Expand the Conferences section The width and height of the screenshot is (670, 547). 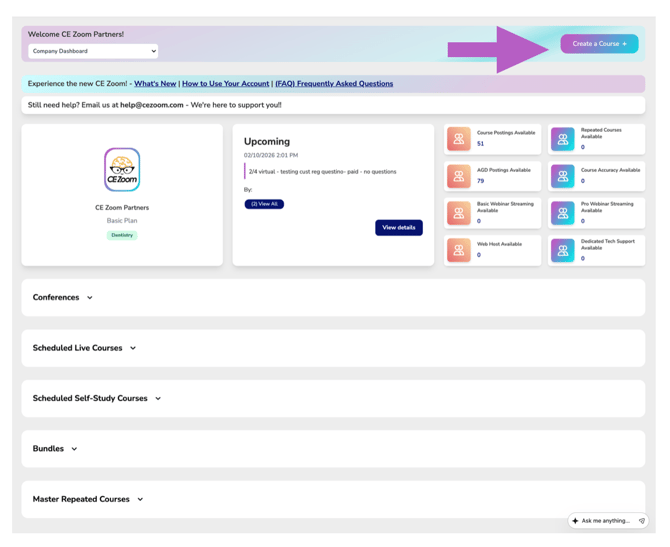pyautogui.click(x=63, y=298)
